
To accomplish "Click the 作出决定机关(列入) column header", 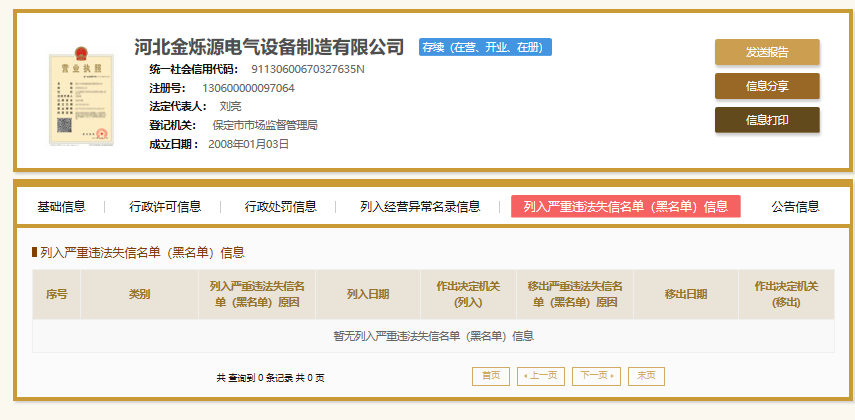I will point(468,295).
